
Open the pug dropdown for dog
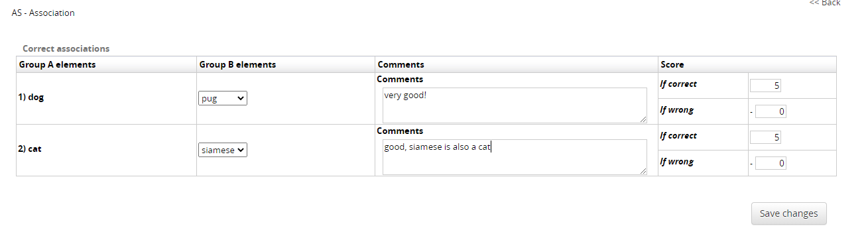223,98
